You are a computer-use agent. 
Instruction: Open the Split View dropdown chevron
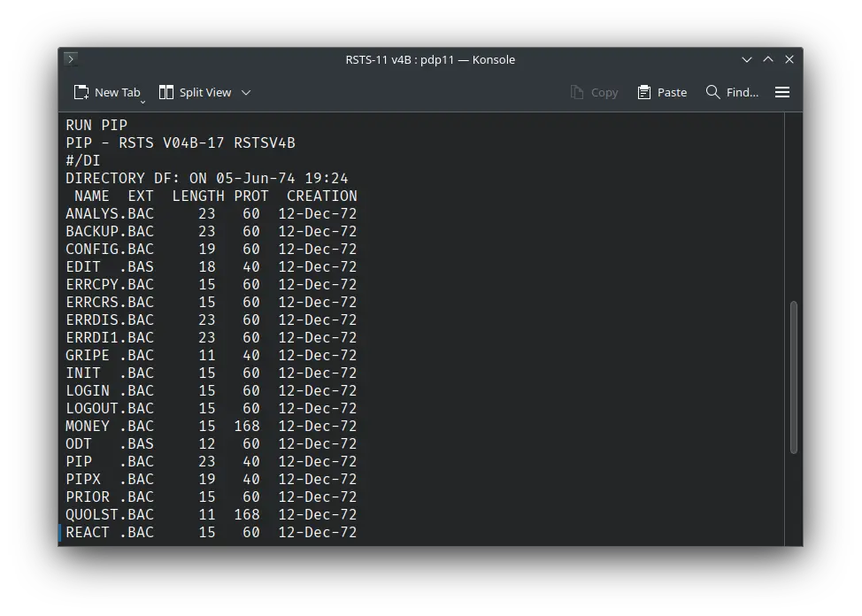pos(245,92)
